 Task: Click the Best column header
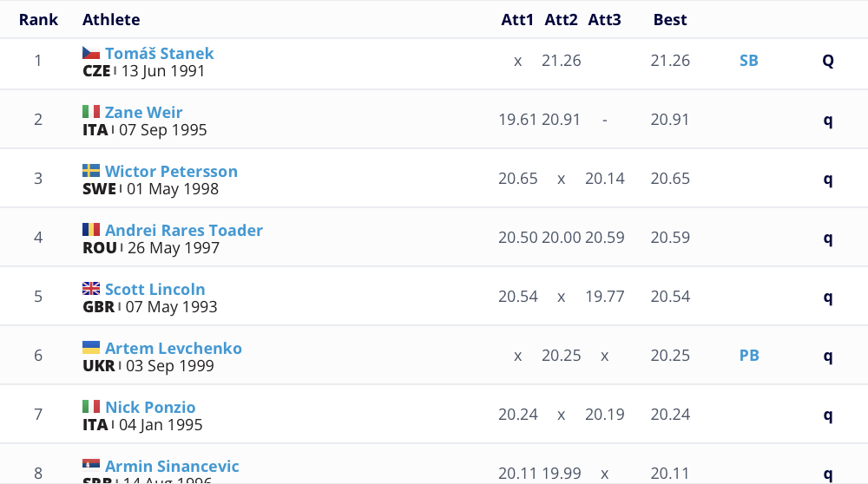670,20
